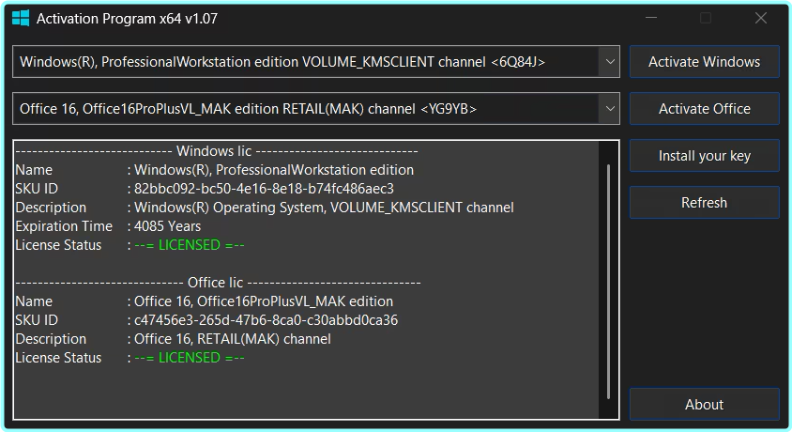Open the Install your key dialog
792x432 pixels.
pyautogui.click(x=704, y=156)
